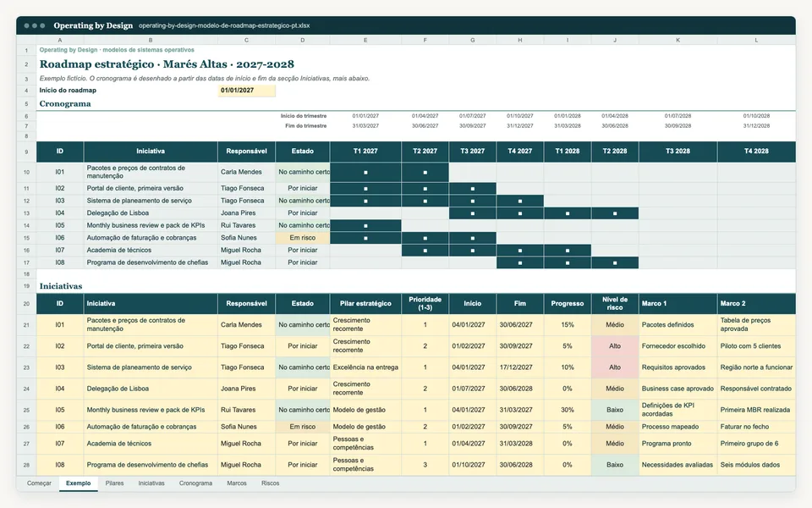This screenshot has width=812, height=508.
Task: Click 'Excelência na entrega' pillar cell
Action: 365,367
